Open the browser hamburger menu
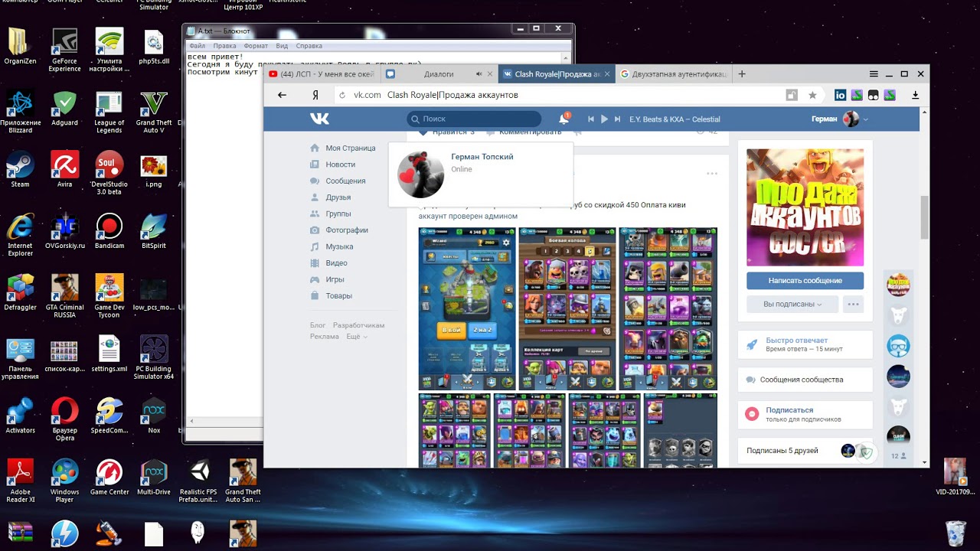The width and height of the screenshot is (980, 551). (874, 74)
